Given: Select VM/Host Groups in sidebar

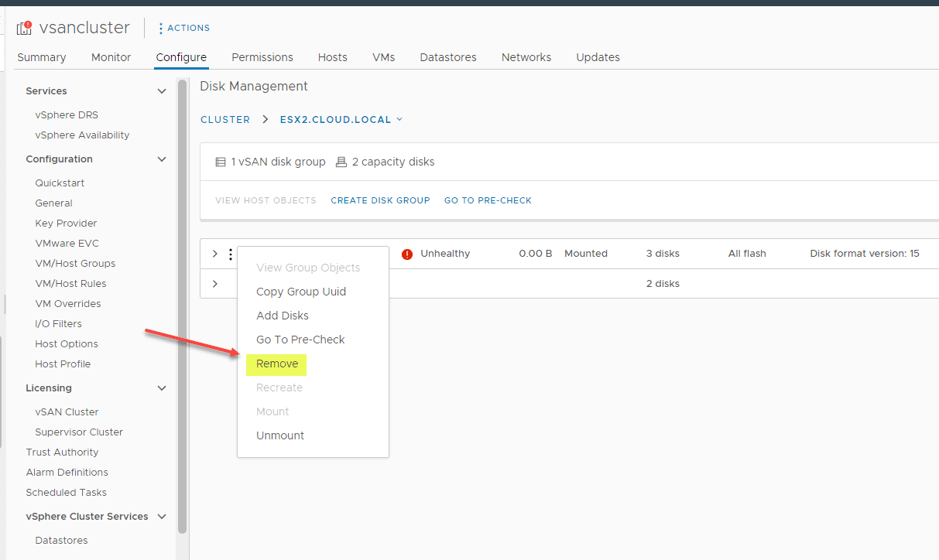Looking at the screenshot, I should [x=75, y=264].
